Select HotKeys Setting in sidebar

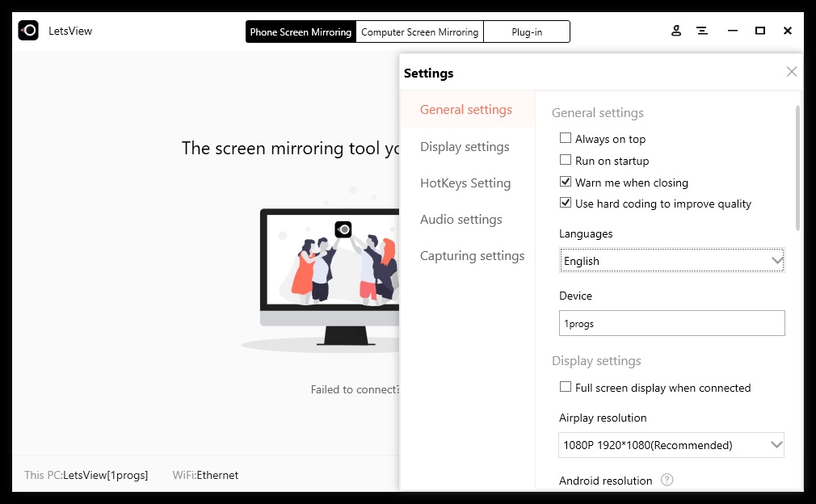tap(465, 183)
